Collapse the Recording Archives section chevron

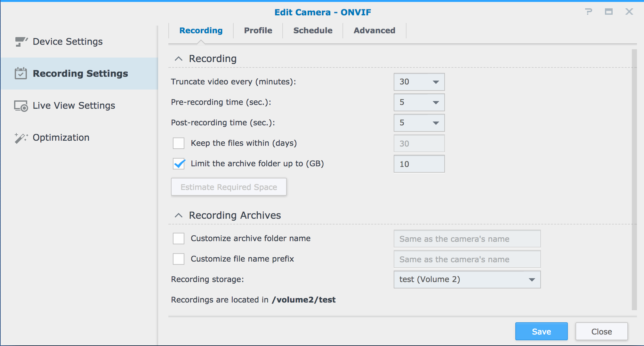point(179,216)
